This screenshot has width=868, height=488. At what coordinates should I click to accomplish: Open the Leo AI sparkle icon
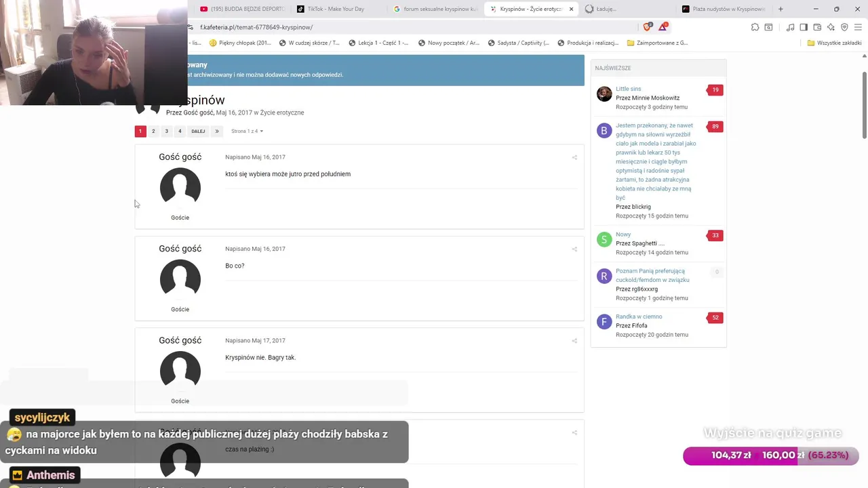point(831,27)
